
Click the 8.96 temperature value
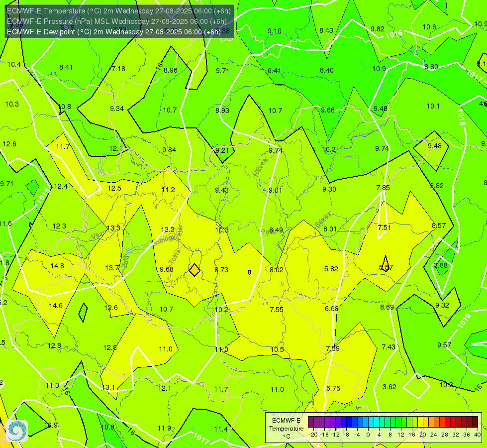tap(171, 70)
